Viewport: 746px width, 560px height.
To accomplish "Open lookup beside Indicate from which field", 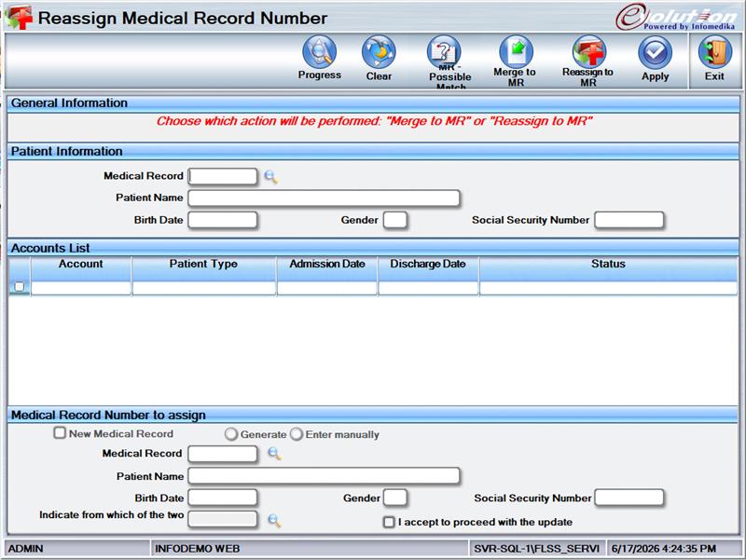I will point(274,520).
